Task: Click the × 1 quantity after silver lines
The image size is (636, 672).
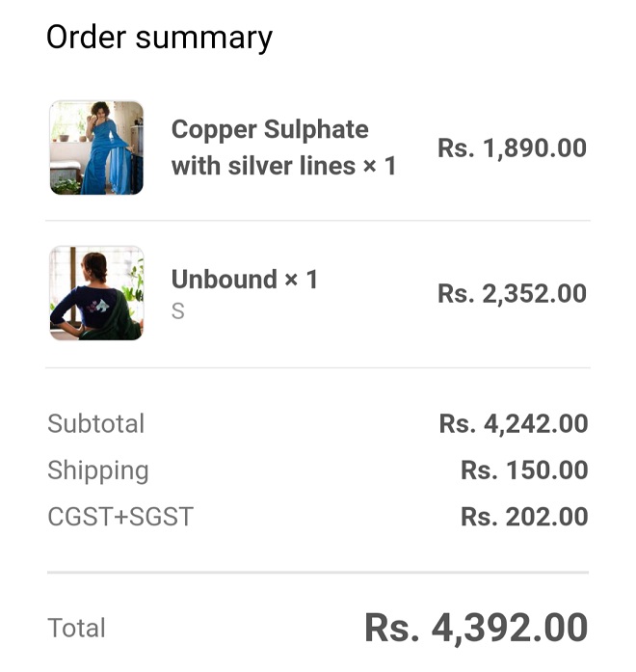Action: (x=380, y=166)
